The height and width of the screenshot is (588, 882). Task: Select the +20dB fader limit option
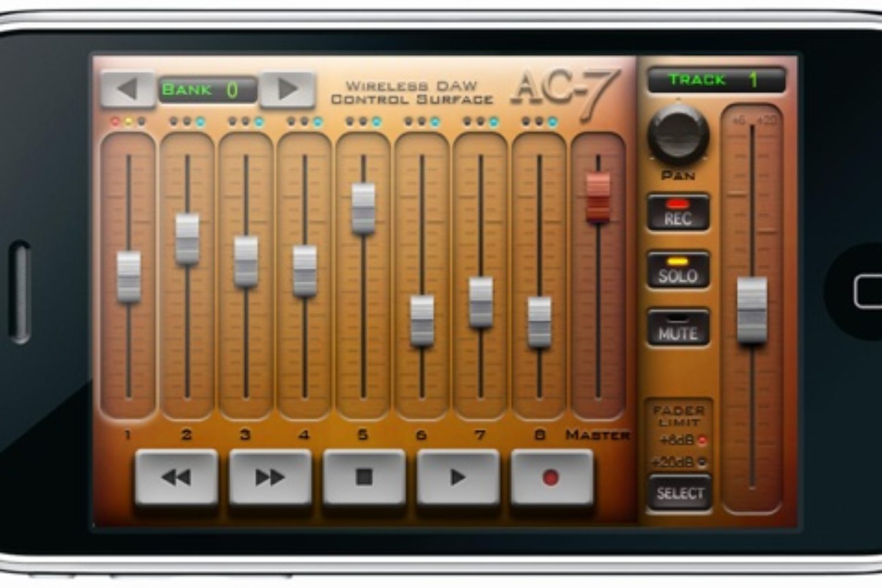tap(701, 462)
